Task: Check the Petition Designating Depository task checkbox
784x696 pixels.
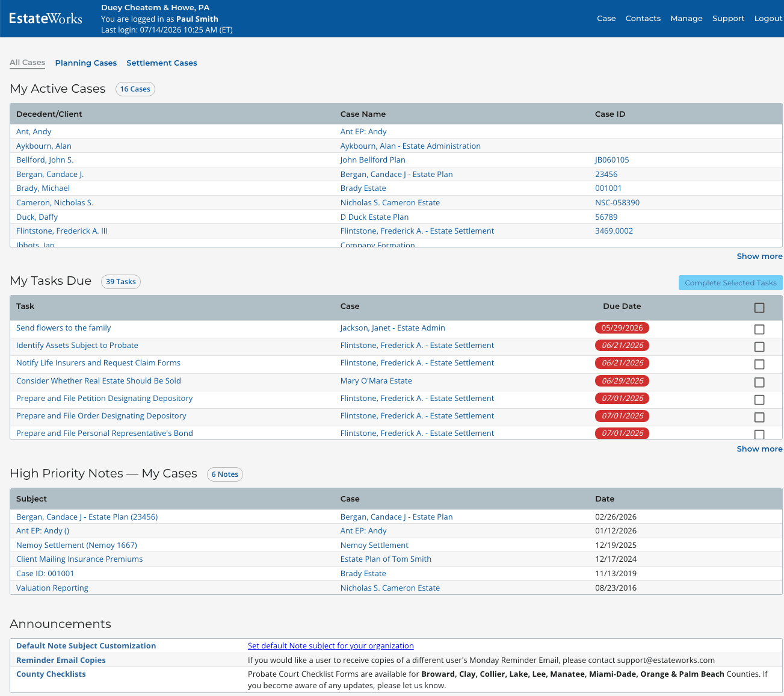Action: click(x=759, y=400)
